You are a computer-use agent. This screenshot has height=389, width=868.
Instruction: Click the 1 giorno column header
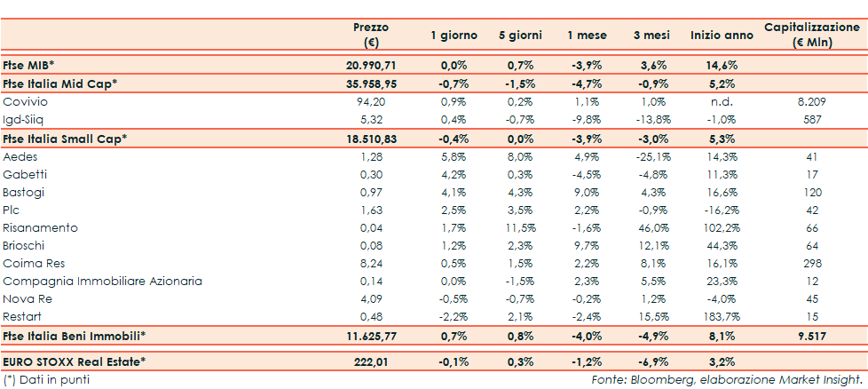(454, 36)
